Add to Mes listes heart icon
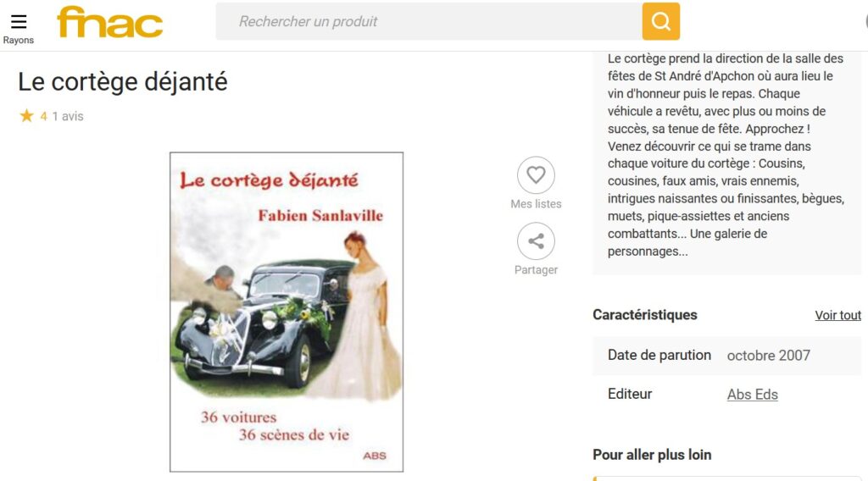Screen dimensions: 868x481 536,175
